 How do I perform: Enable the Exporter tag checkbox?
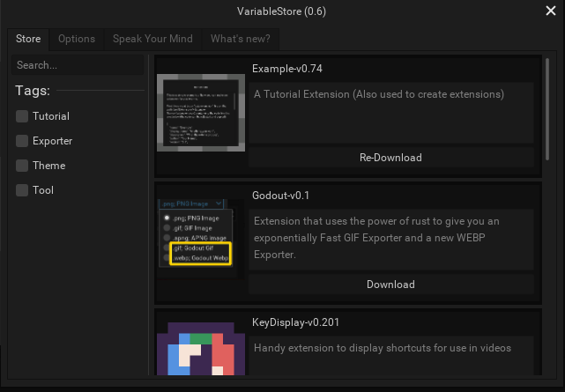[22, 141]
